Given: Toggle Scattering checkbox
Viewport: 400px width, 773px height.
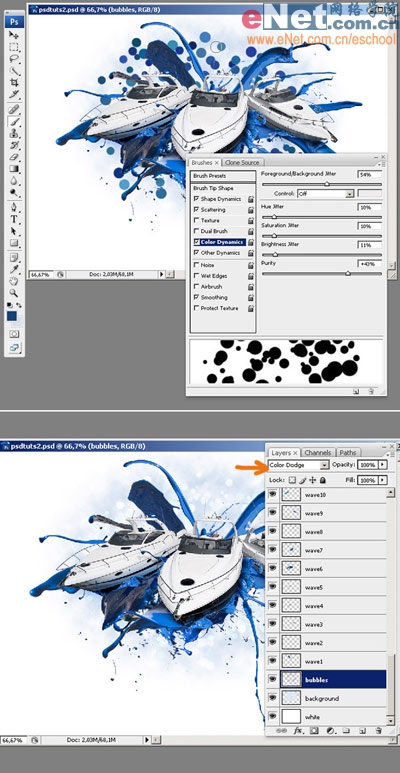Looking at the screenshot, I should point(197,210).
